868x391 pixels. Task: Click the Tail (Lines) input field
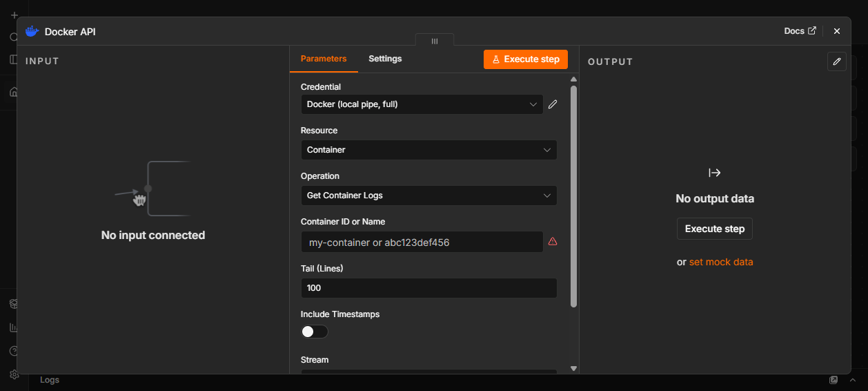pos(428,288)
